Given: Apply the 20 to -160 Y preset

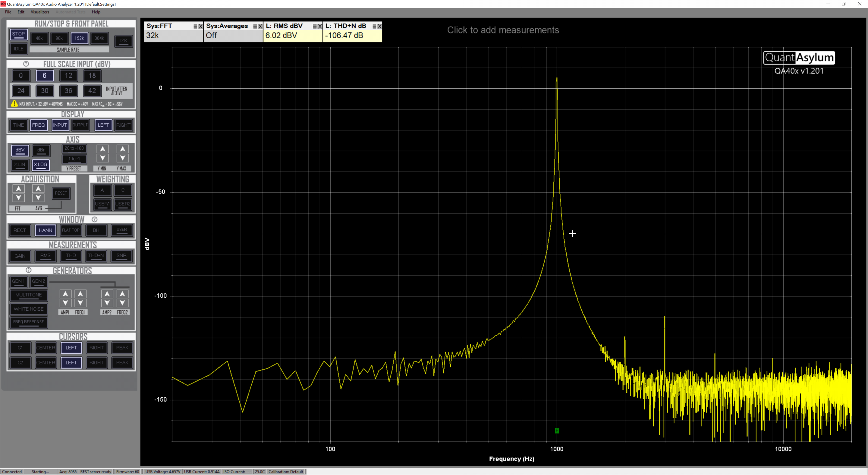Looking at the screenshot, I should tap(74, 148).
